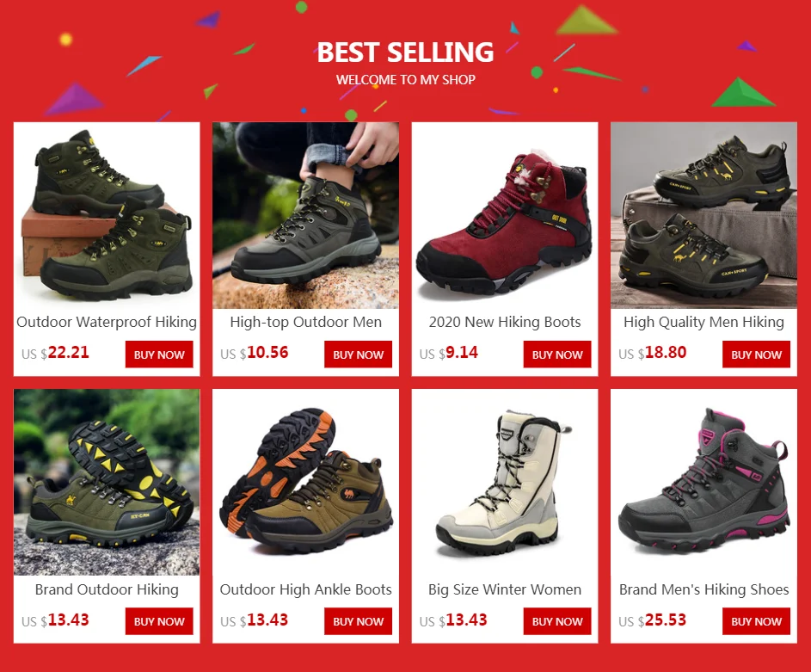Open the white Big Size Winter Women boot

[x=505, y=482]
